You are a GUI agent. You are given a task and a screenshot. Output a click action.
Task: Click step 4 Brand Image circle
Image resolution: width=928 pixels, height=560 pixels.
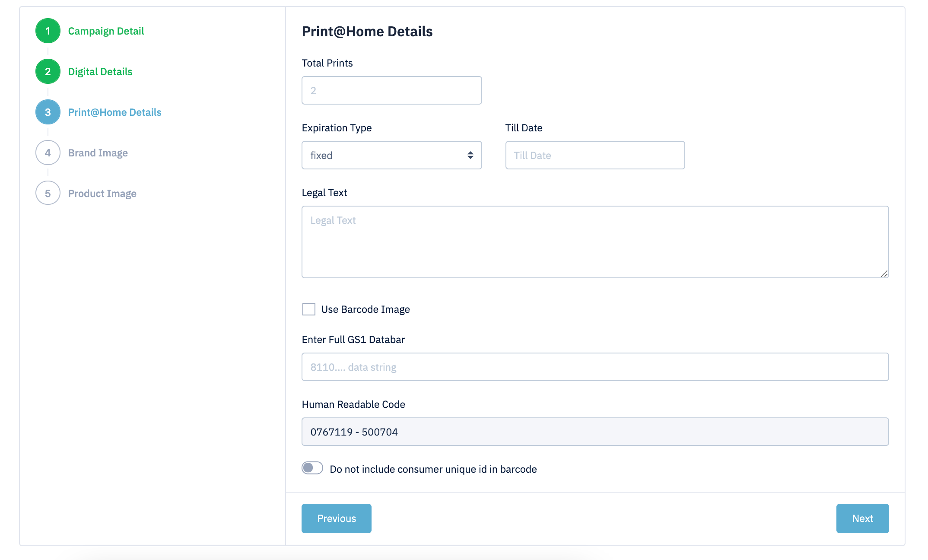coord(48,153)
